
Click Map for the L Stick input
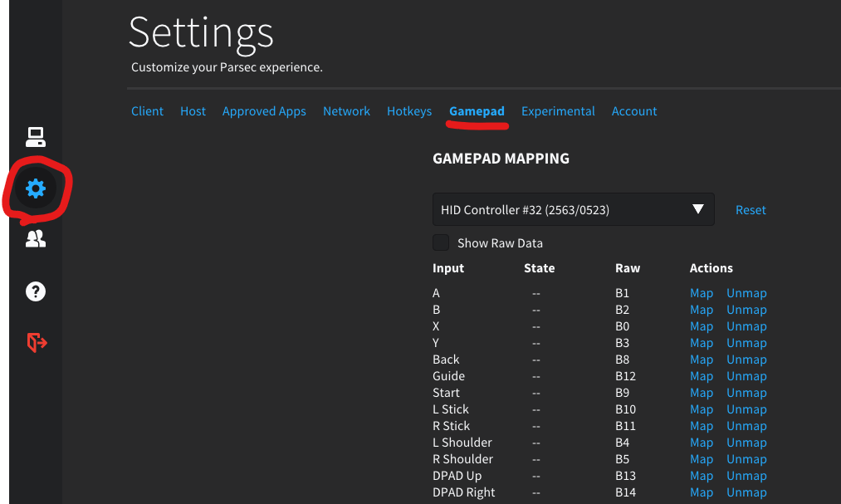tap(701, 409)
